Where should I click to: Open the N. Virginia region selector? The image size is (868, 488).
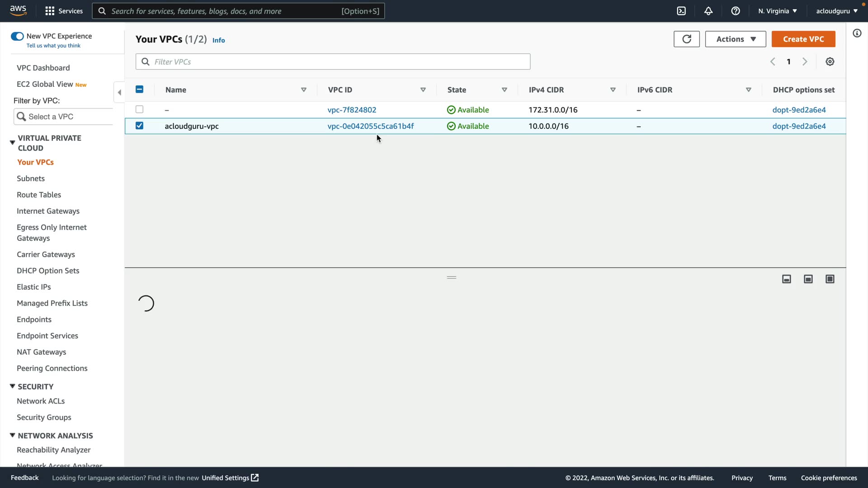[778, 11]
